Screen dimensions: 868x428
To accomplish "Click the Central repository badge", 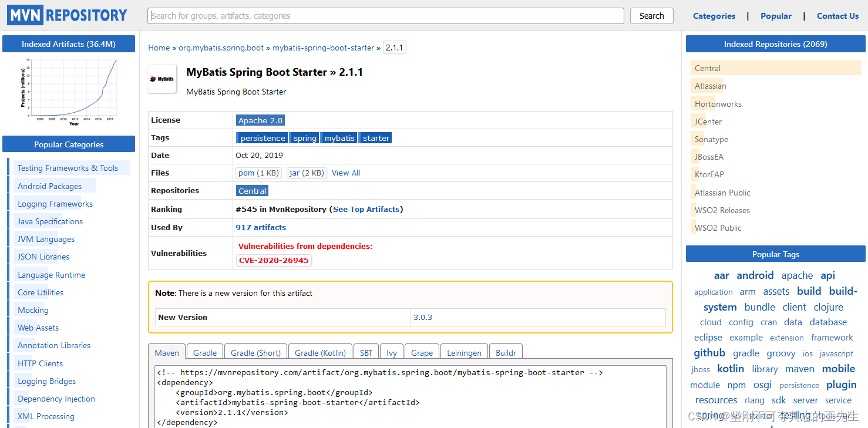I will coord(253,191).
